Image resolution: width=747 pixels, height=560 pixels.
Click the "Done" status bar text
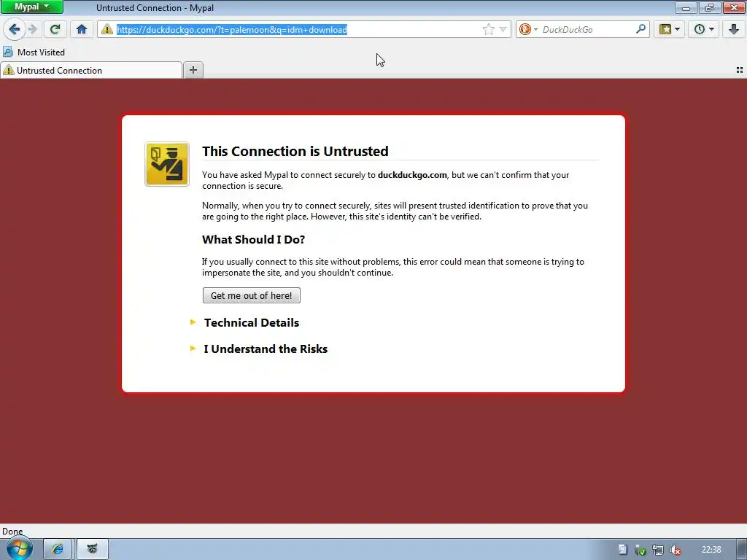coord(12,532)
